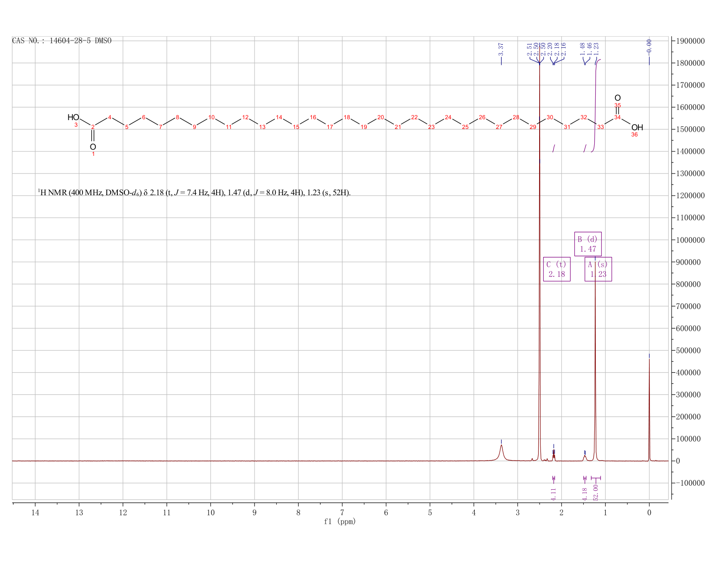Click carbonyl oxygen labeled 1
Viewport: 728px width, 563px height.
93,147
